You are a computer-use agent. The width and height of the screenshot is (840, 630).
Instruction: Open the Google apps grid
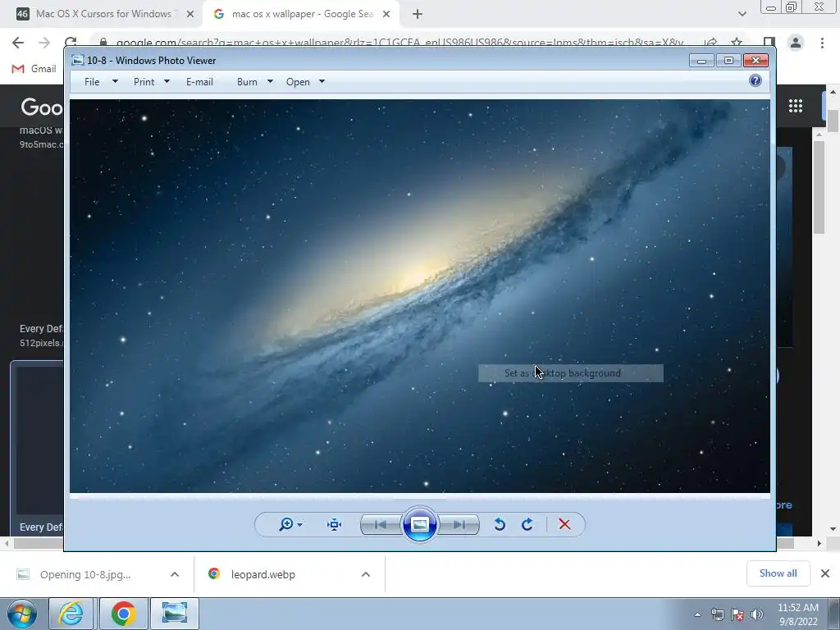click(x=796, y=106)
